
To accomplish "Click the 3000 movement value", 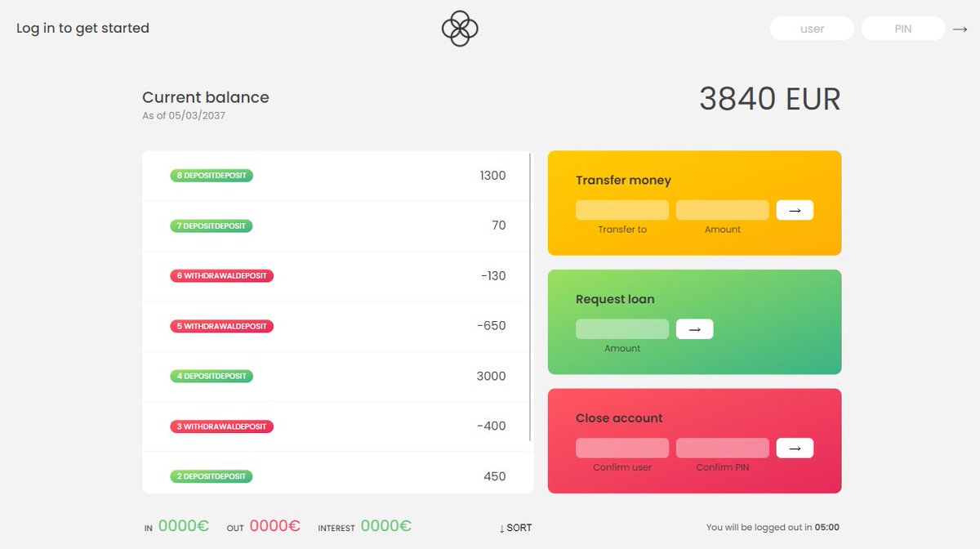I will coord(492,377).
